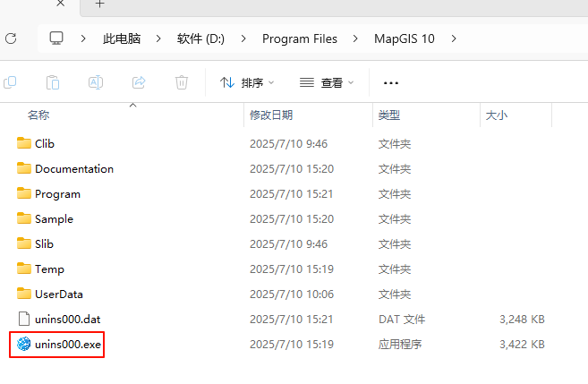The height and width of the screenshot is (384, 588).
Task: Click the Temp row's 文件夹 type cell
Action: (x=395, y=269)
